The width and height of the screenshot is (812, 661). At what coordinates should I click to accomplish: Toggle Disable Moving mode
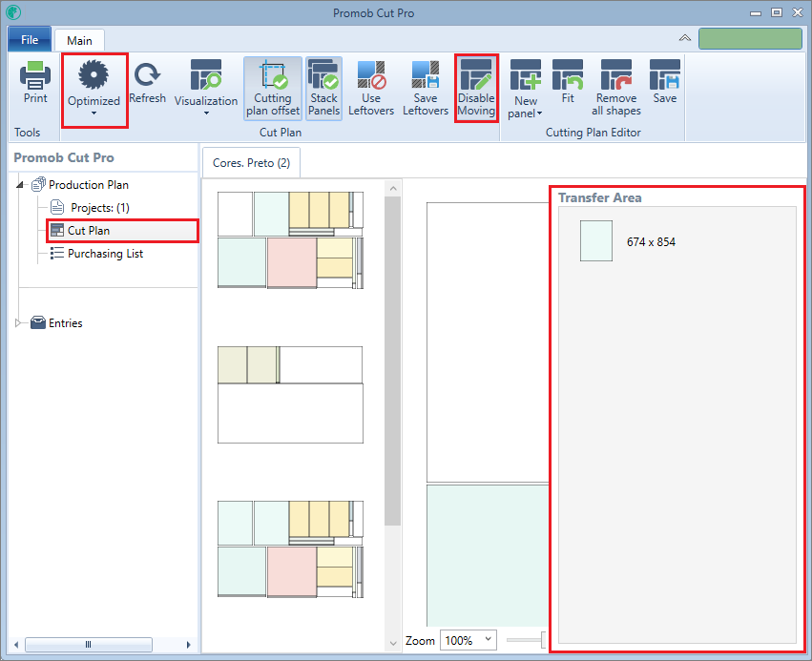(476, 89)
